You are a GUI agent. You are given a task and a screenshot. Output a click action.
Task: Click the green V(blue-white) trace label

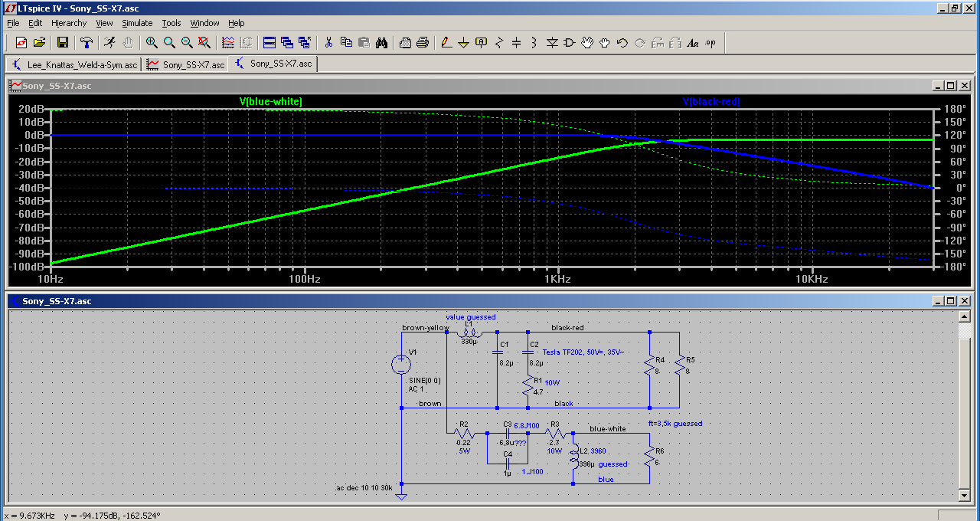pos(270,102)
